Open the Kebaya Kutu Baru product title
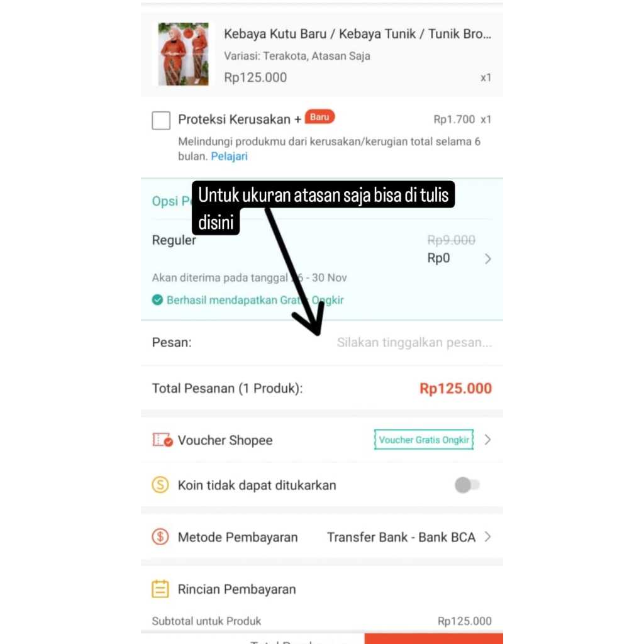 [357, 34]
